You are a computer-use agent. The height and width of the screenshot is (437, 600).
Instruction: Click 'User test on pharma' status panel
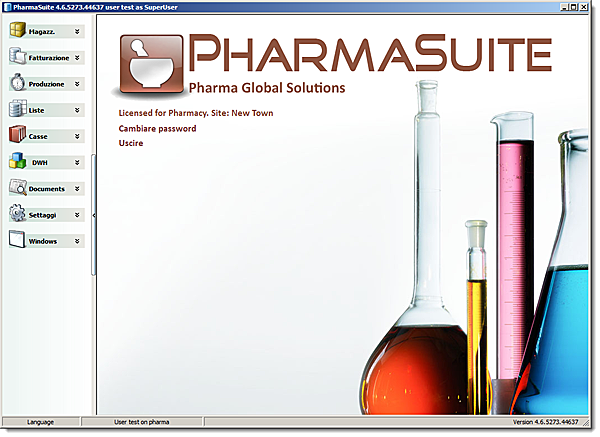coord(141,423)
